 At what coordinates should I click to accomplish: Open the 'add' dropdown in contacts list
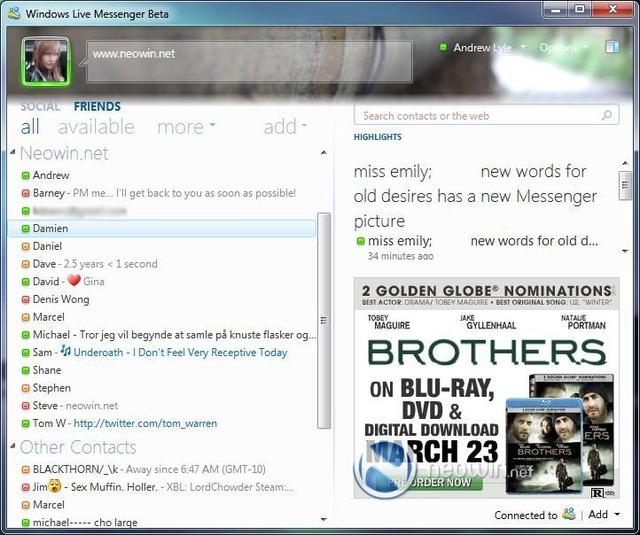point(284,127)
